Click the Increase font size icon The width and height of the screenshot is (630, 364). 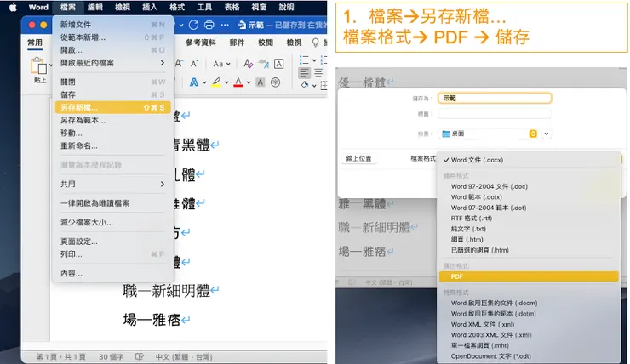pyautogui.click(x=179, y=64)
